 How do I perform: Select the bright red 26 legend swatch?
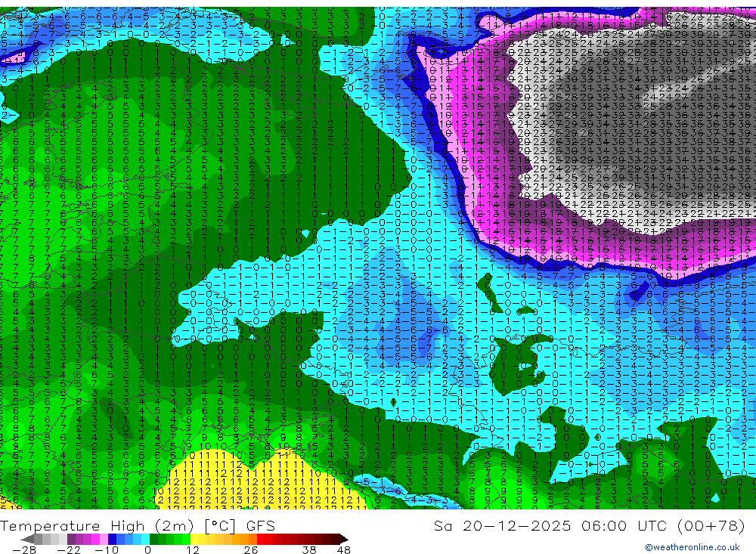[x=261, y=539]
